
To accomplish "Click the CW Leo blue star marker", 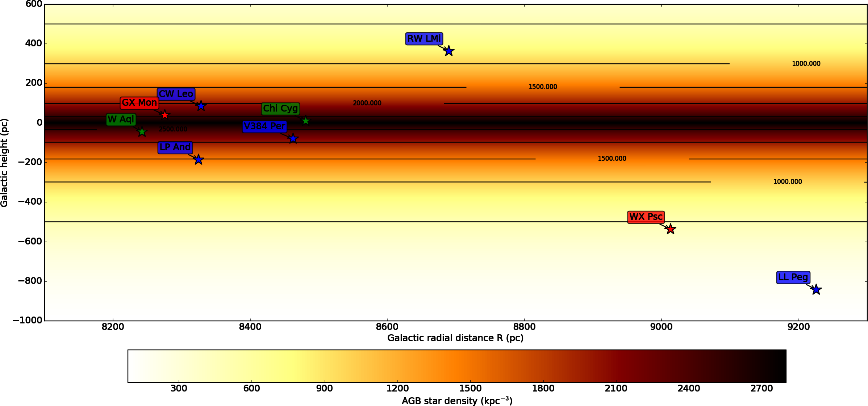I will click(201, 106).
